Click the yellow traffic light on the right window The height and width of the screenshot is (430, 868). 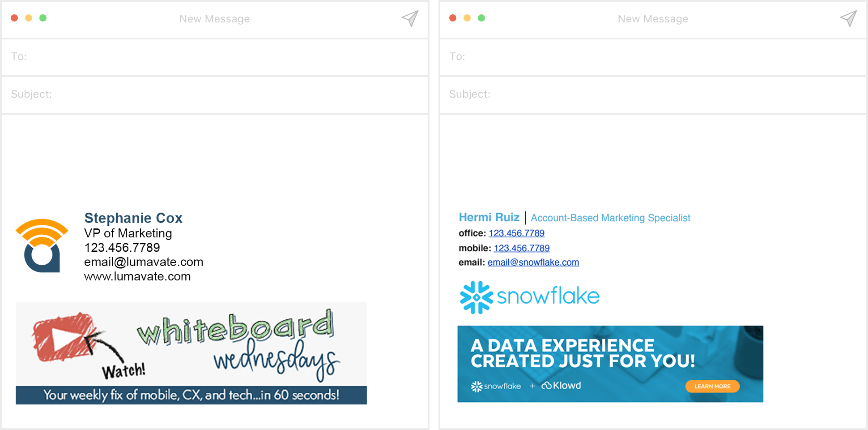pos(467,18)
